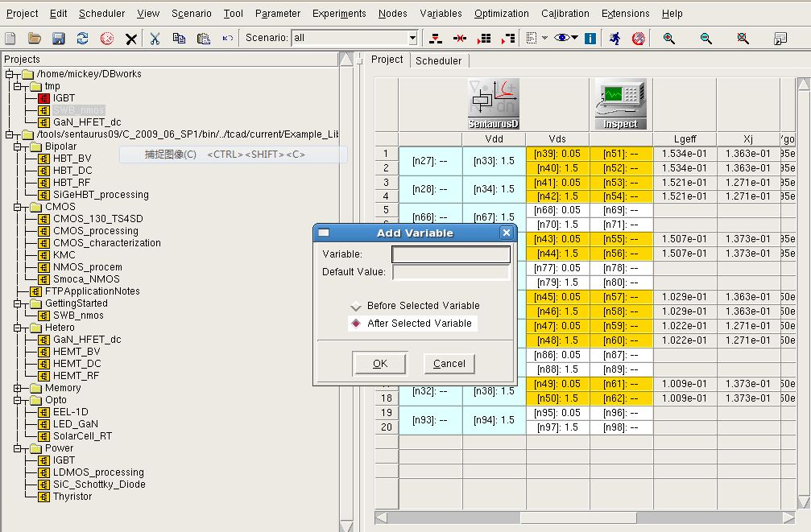Viewport: 811px width, 532px height.
Task: Open the Optimization menu
Action: tap(501, 14)
